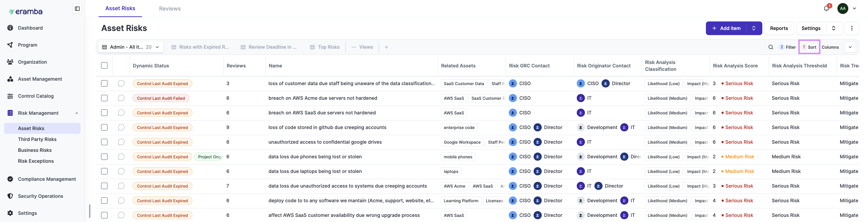Screen dimensions: 868x222
Task: Select the github code loss row checkbox
Action: coord(104,127)
